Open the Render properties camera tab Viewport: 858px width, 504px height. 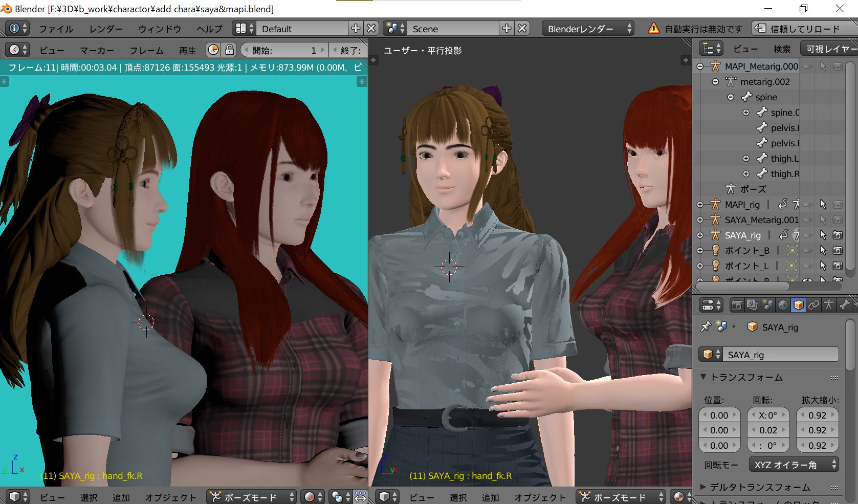point(737,305)
